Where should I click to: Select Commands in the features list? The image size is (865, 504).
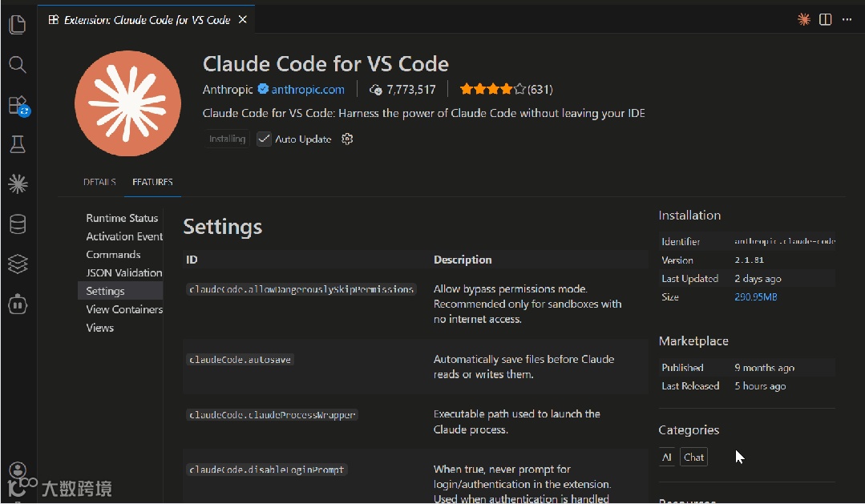pyautogui.click(x=113, y=255)
